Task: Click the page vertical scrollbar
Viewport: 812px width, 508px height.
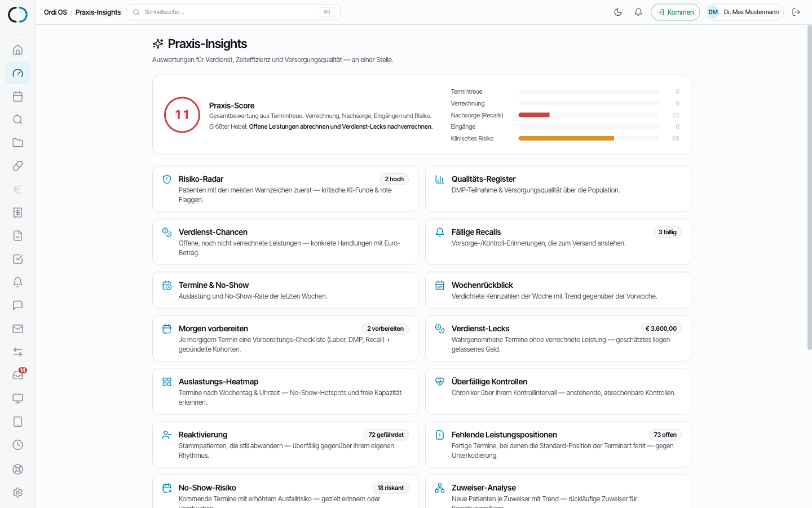Action: coord(809,187)
